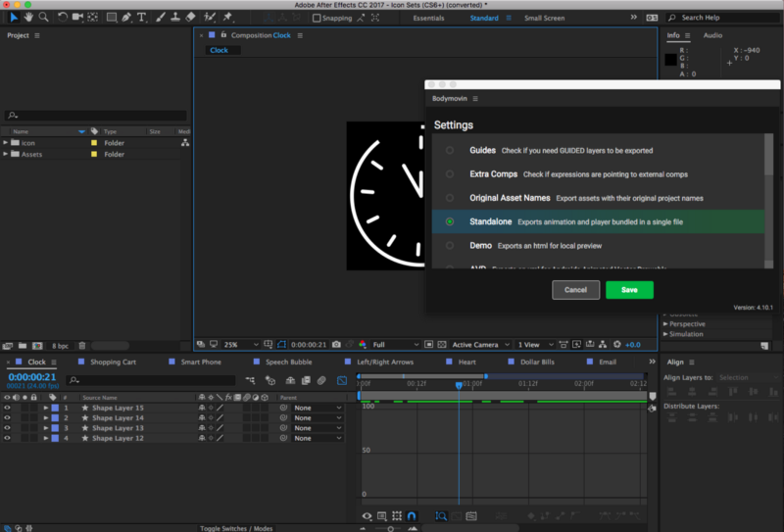Open parent dropdown for Shape Layer 14
Image resolution: width=784 pixels, height=532 pixels.
point(317,418)
